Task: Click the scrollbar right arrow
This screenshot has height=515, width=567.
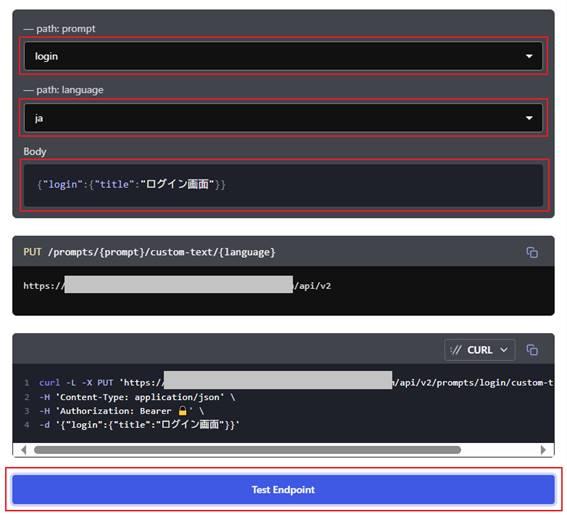Action: click(543, 450)
